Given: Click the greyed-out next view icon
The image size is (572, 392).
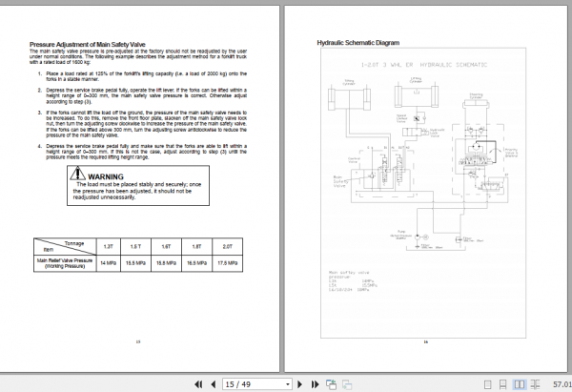Looking at the screenshot, I should [347, 384].
